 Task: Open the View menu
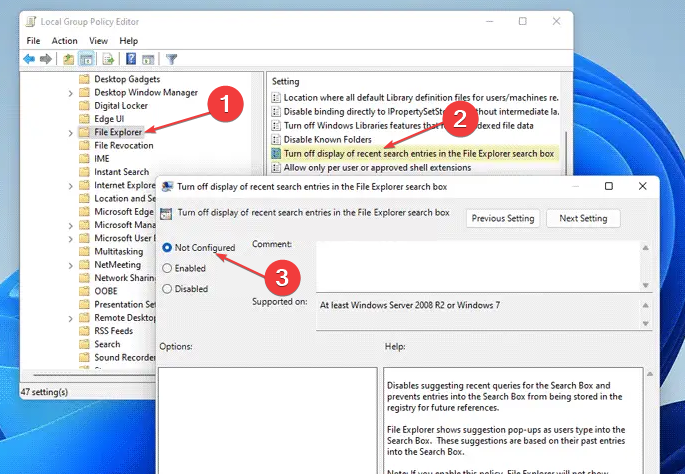[x=98, y=41]
